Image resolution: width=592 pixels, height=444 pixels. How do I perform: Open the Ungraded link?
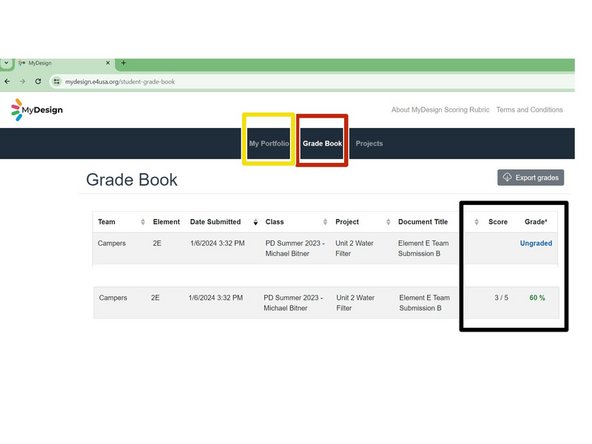pos(536,243)
